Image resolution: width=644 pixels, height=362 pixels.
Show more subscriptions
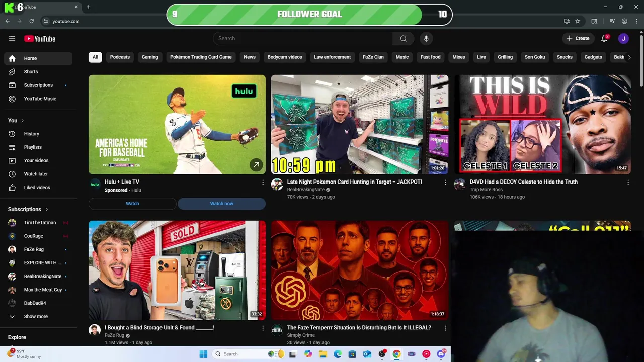point(38,317)
